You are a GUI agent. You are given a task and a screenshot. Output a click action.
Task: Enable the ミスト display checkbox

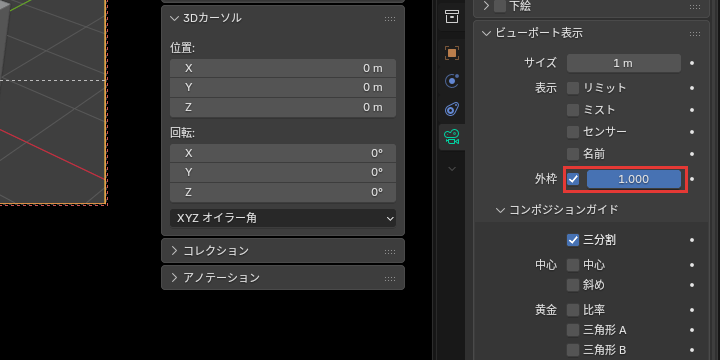[x=573, y=110]
